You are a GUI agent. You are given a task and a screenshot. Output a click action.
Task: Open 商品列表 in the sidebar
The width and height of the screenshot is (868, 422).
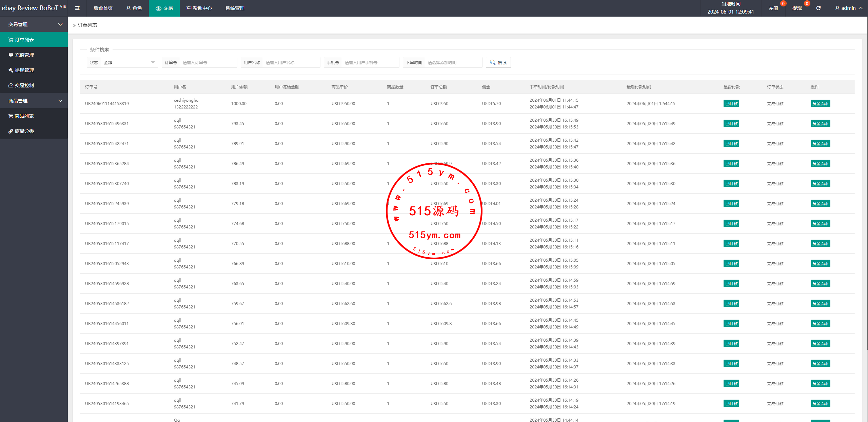point(24,116)
